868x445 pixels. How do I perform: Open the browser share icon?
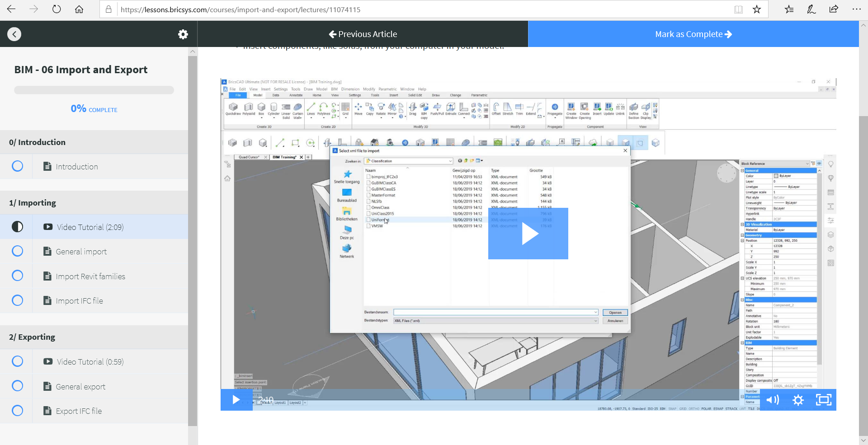pos(834,9)
